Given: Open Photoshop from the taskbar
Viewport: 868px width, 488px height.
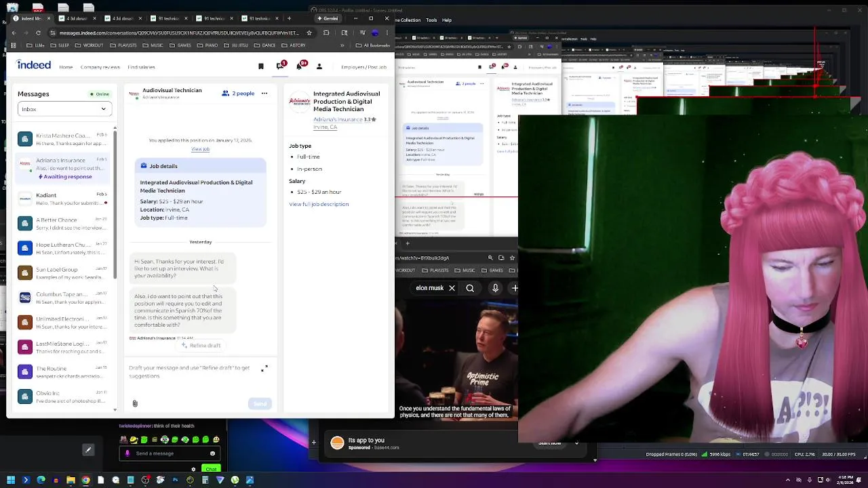Looking at the screenshot, I should (175, 480).
